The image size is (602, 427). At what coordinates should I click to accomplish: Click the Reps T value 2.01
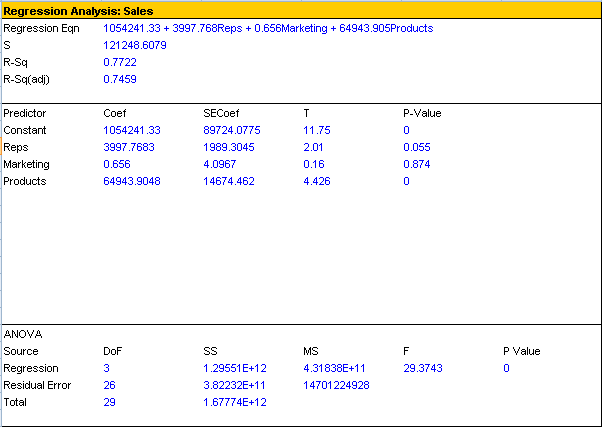[313, 147]
